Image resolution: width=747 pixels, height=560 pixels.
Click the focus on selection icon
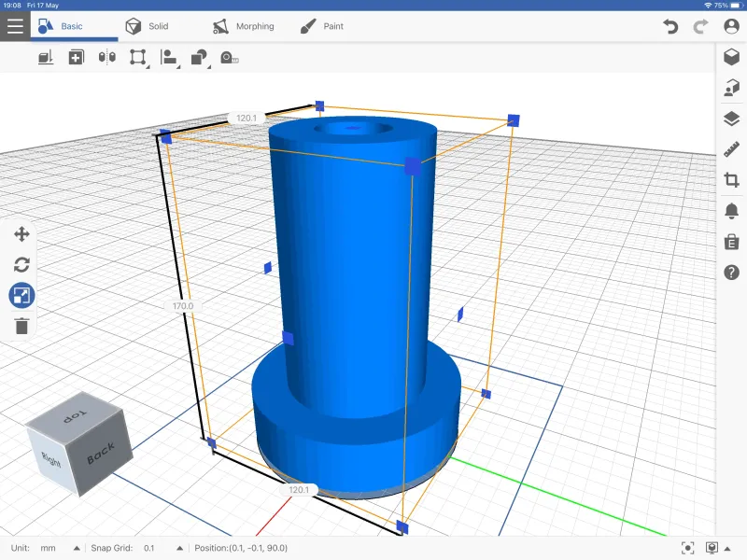click(687, 548)
